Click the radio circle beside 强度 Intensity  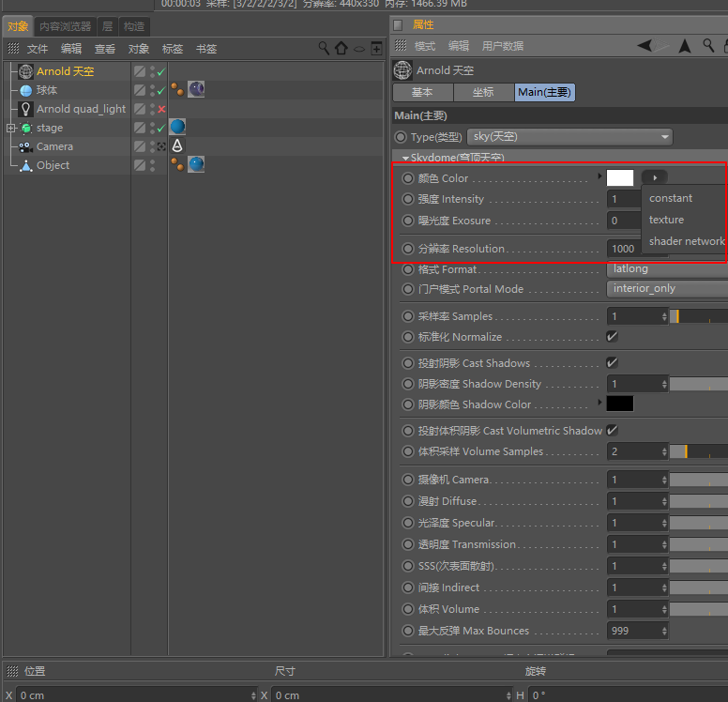point(408,199)
